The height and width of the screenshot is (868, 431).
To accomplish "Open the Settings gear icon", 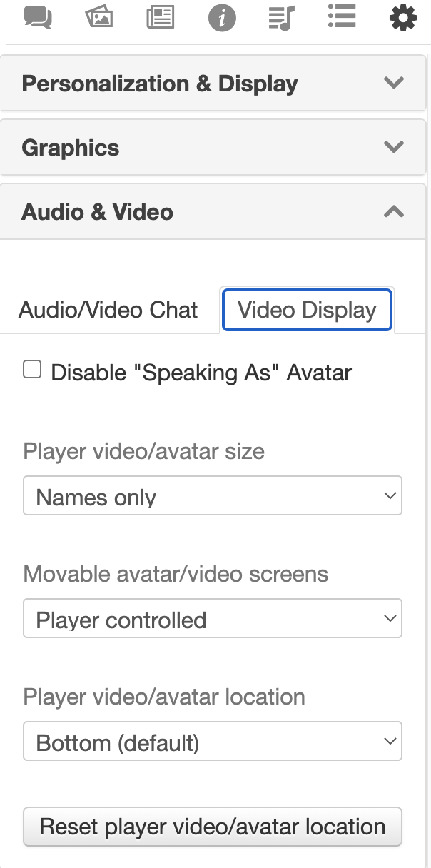I will [x=403, y=17].
